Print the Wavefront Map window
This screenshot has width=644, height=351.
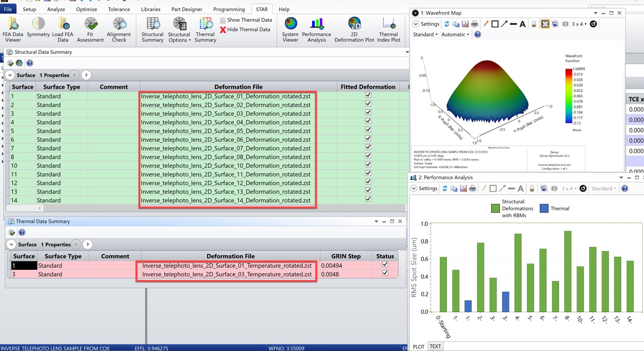click(474, 24)
